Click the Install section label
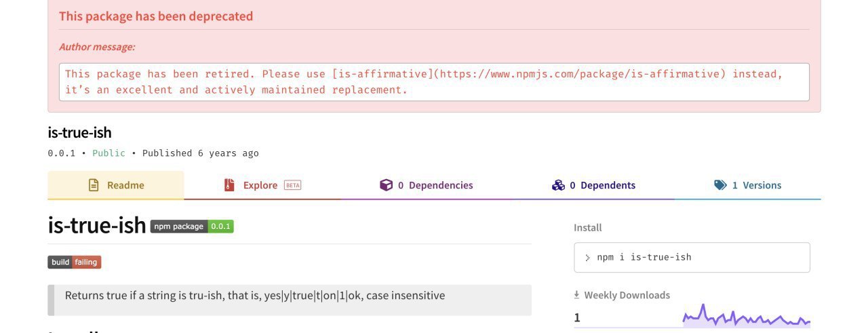 click(x=587, y=228)
